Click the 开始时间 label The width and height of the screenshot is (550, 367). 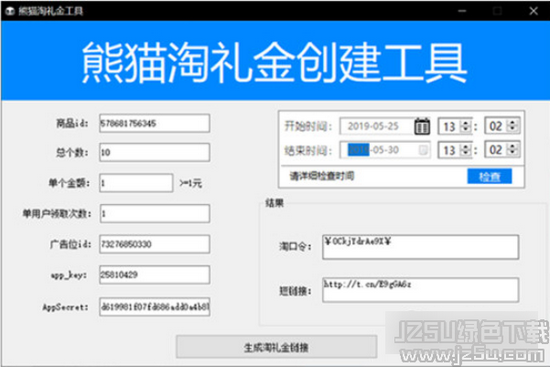[x=308, y=126]
